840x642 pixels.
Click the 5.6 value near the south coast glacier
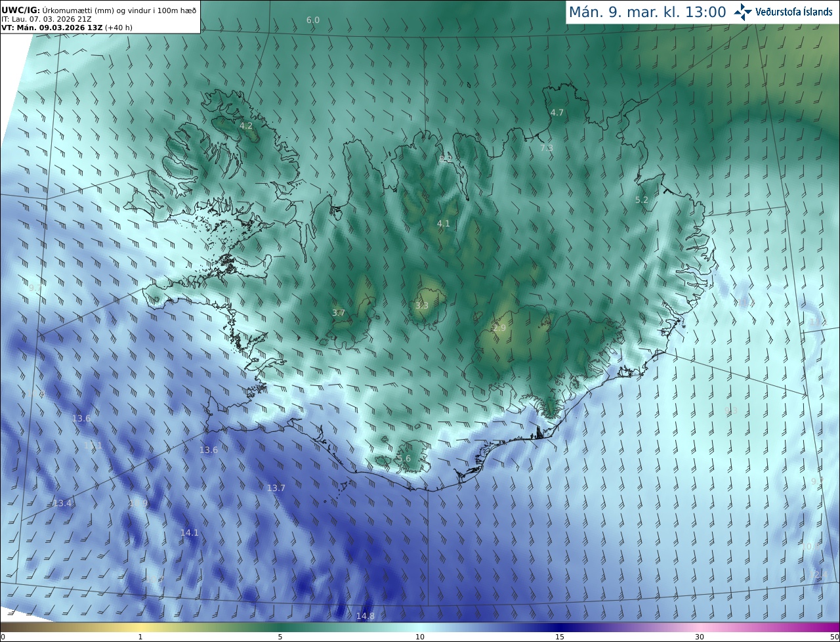[x=404, y=459]
